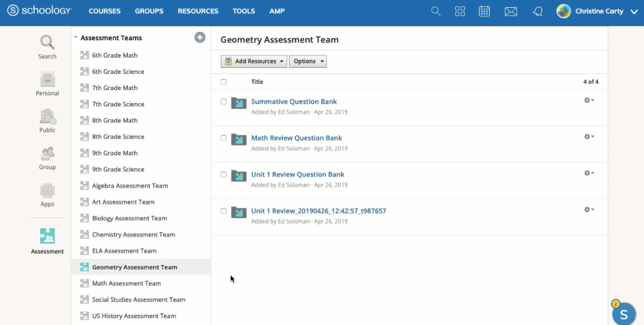Viewport: 644px width, 325px height.
Task: Open the Math Review Question Bank link
Action: (296, 138)
